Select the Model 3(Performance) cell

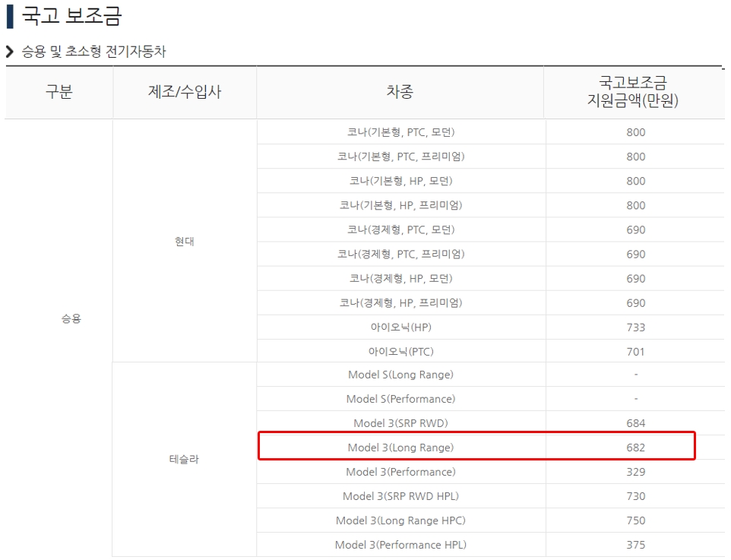click(401, 472)
